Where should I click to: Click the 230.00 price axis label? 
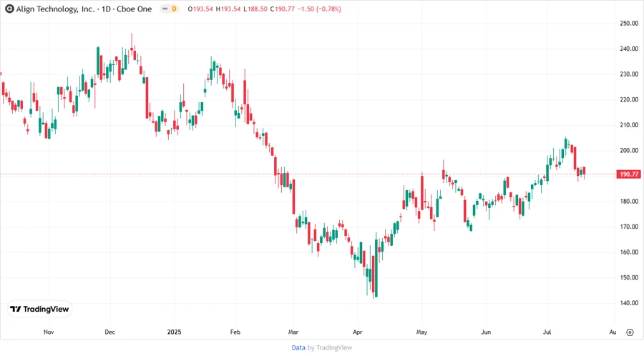tap(629, 74)
